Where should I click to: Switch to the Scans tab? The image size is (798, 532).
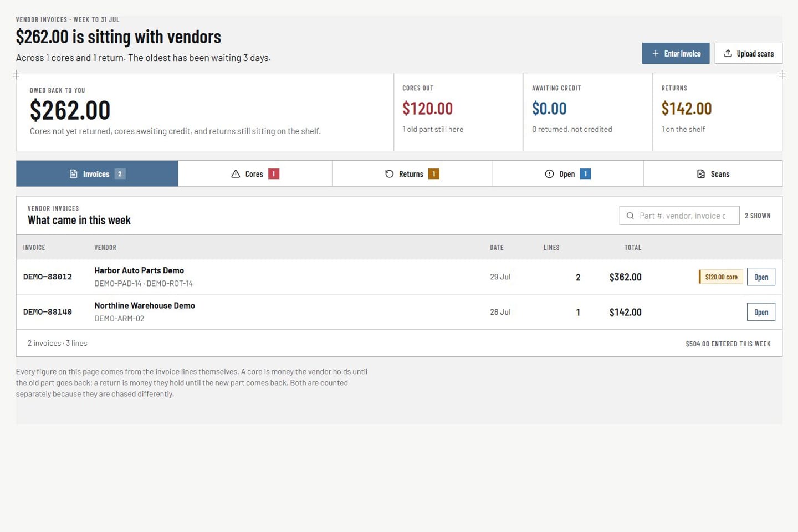(x=713, y=173)
